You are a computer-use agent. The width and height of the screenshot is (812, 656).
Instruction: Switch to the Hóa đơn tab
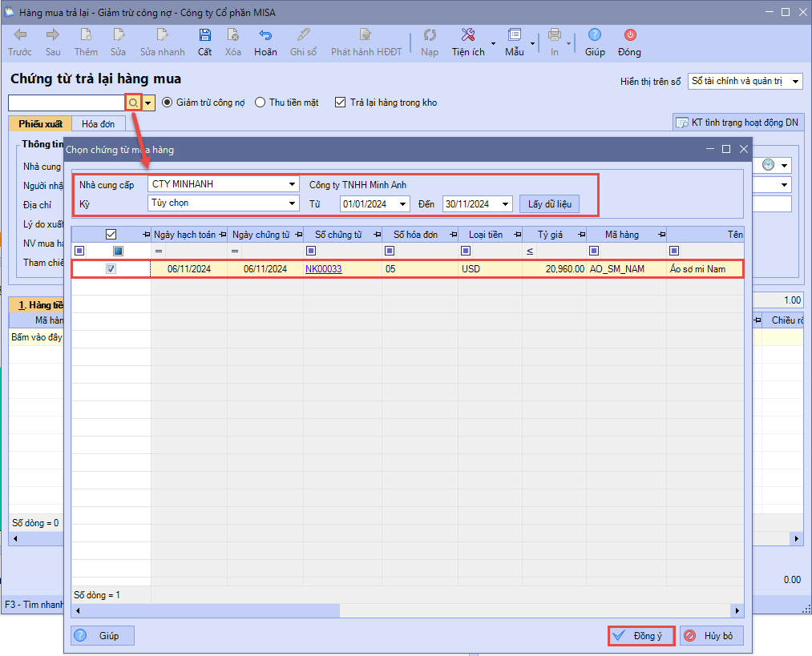[x=98, y=124]
